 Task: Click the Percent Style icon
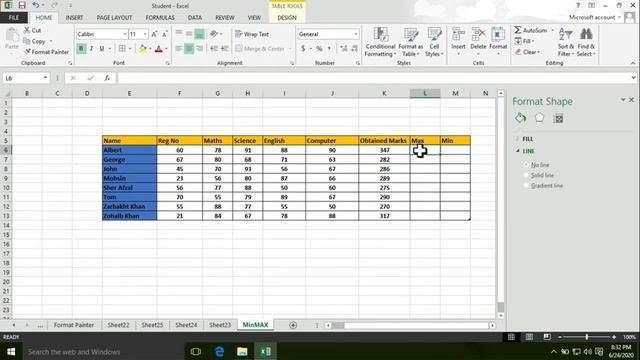pyautogui.click(x=319, y=49)
